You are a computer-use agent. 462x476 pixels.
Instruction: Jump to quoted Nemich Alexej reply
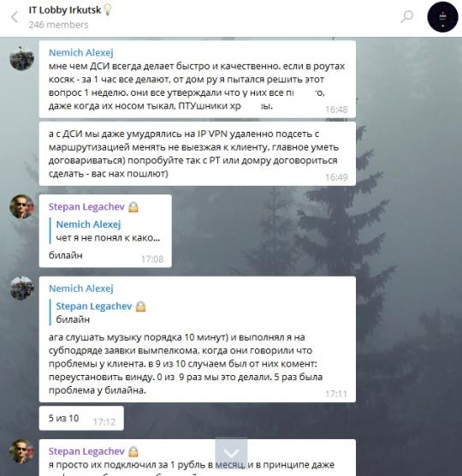pos(106,230)
